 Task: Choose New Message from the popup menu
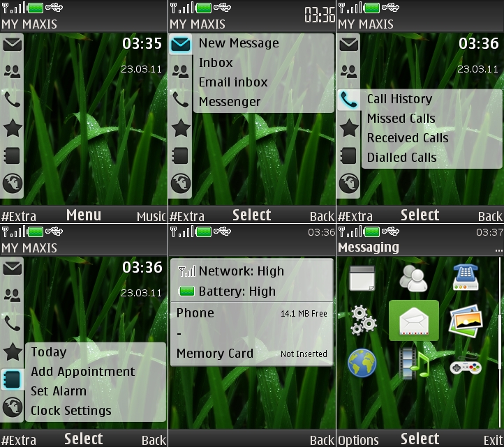(239, 43)
